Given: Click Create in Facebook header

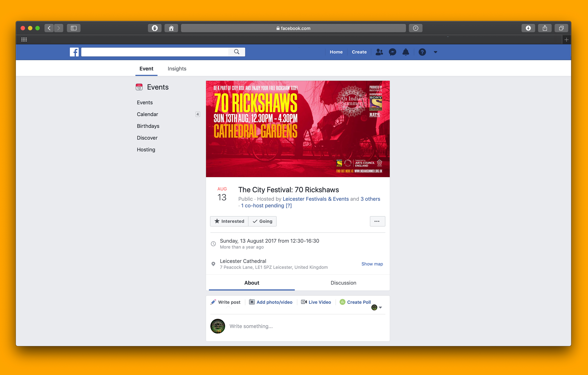Looking at the screenshot, I should (x=359, y=52).
